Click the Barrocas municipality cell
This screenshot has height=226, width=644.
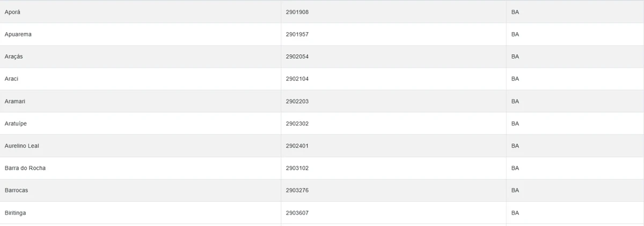point(16,191)
